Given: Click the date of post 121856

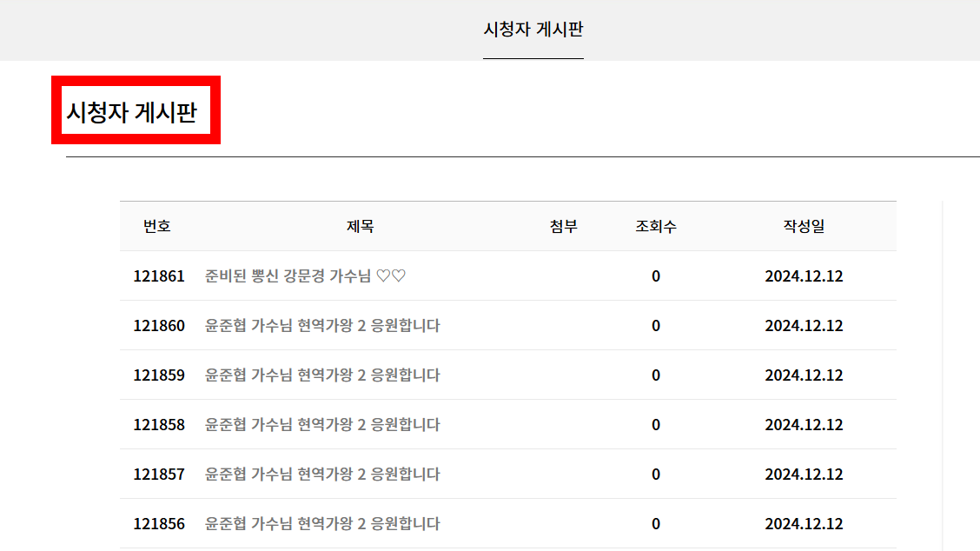Looking at the screenshot, I should [804, 523].
